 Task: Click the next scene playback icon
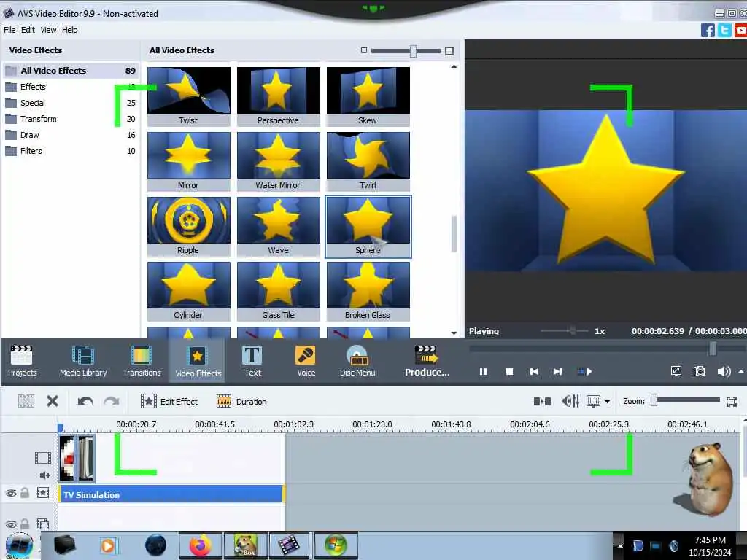click(x=584, y=371)
